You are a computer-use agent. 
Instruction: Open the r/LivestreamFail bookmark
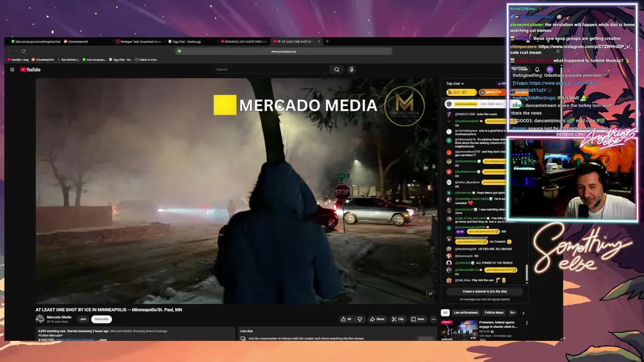(x=43, y=59)
